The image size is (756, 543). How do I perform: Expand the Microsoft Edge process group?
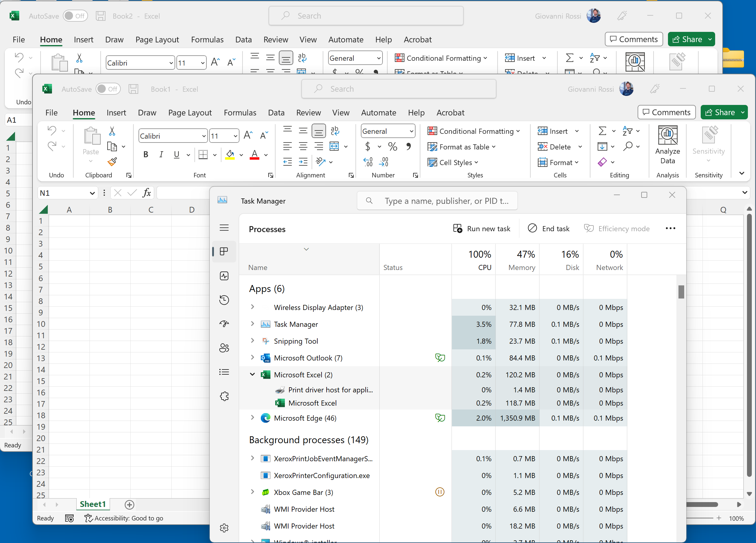252,418
